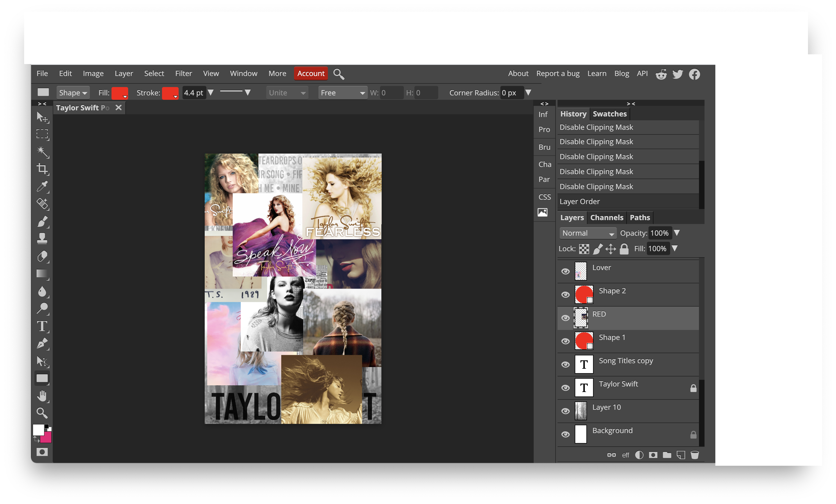The height and width of the screenshot is (504, 836).
Task: Hide the Shape 2 layer
Action: 566,295
